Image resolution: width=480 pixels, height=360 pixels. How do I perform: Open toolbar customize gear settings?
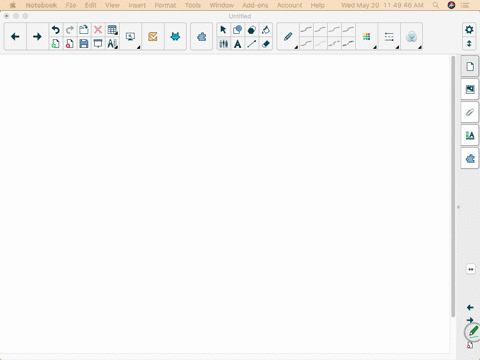point(469,30)
